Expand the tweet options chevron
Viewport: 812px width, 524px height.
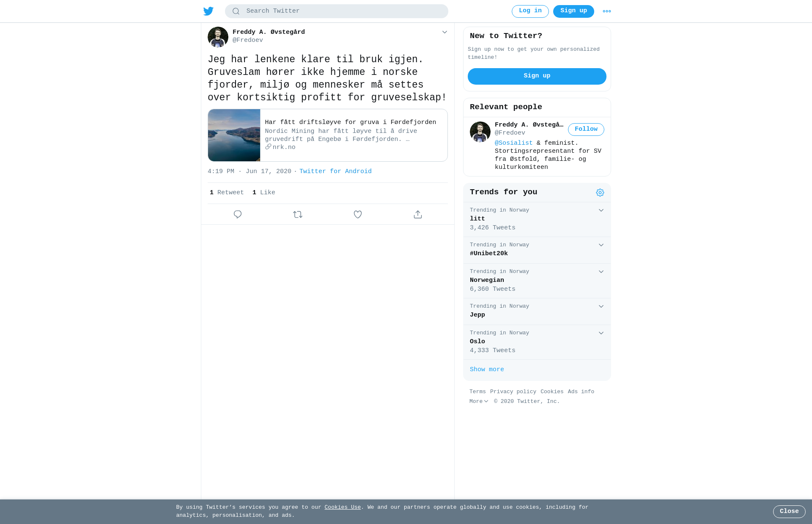point(444,32)
